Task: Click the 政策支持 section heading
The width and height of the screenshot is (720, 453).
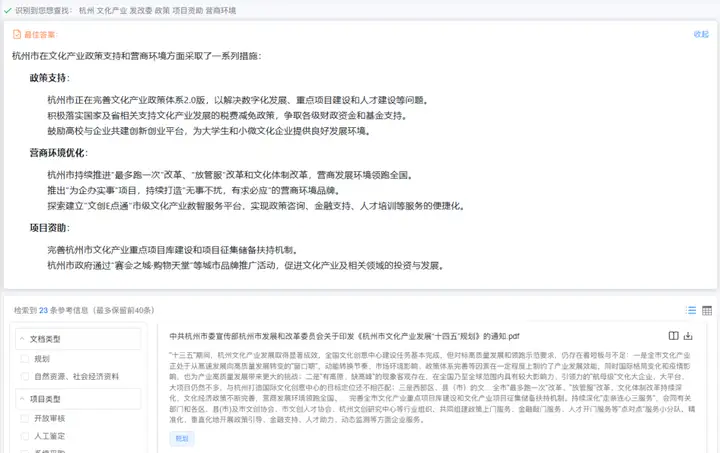Action: 49,77
